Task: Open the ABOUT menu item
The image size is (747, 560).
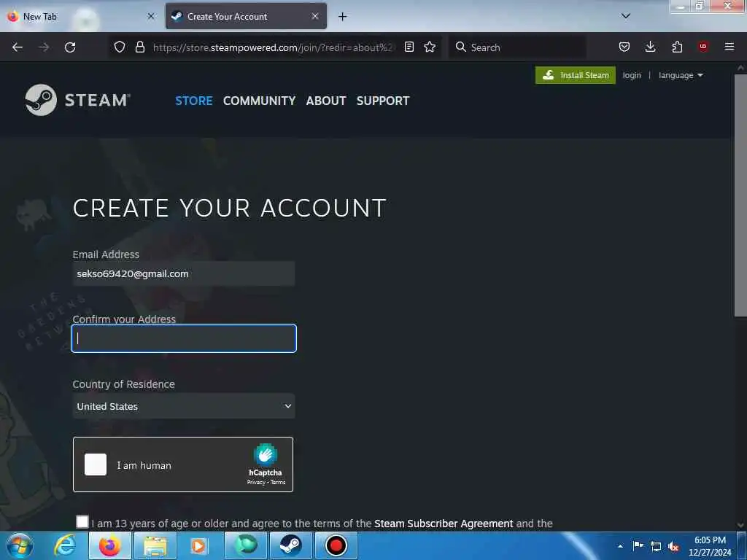Action: click(x=326, y=101)
